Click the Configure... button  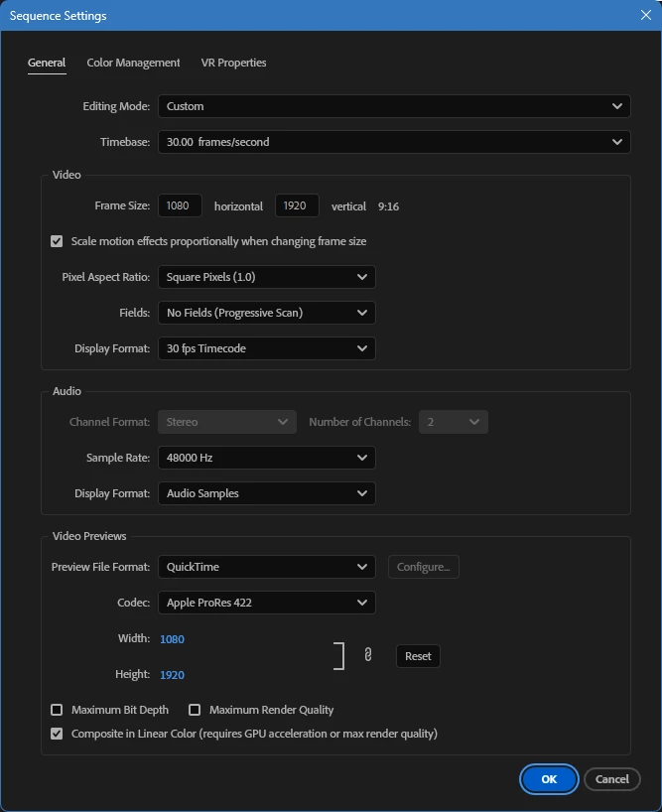coord(424,567)
